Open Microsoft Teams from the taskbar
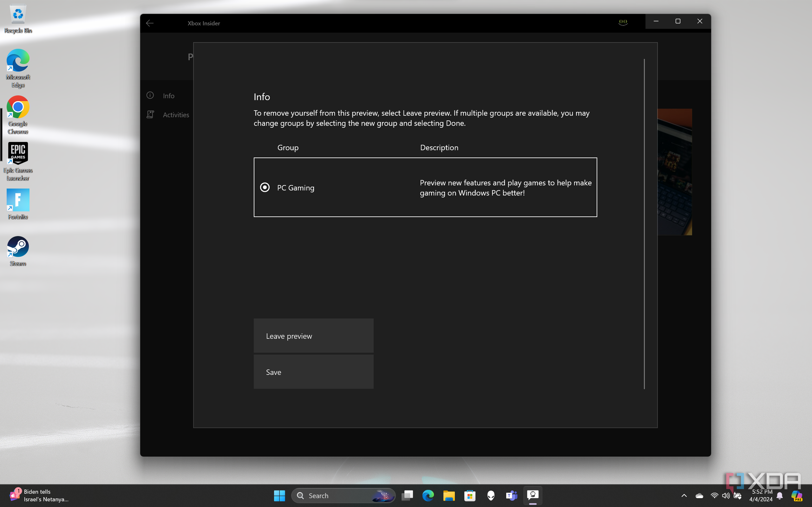Viewport: 812px width, 507px height. pyautogui.click(x=511, y=496)
